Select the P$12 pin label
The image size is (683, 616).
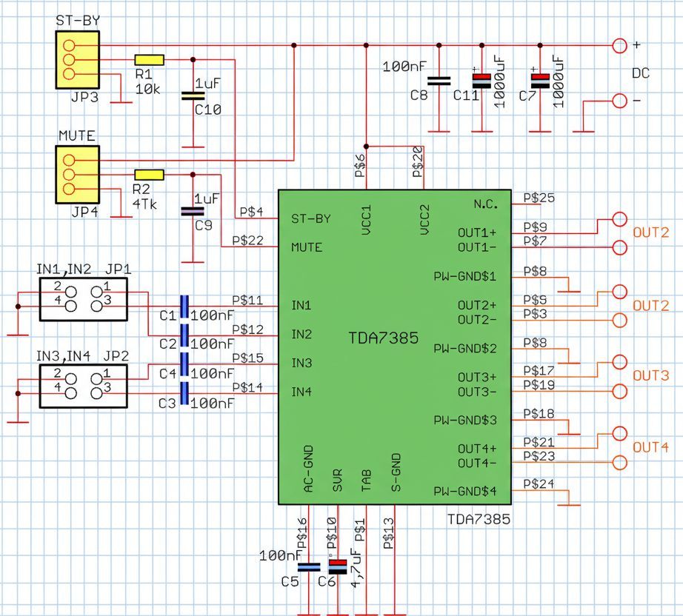coord(248,329)
